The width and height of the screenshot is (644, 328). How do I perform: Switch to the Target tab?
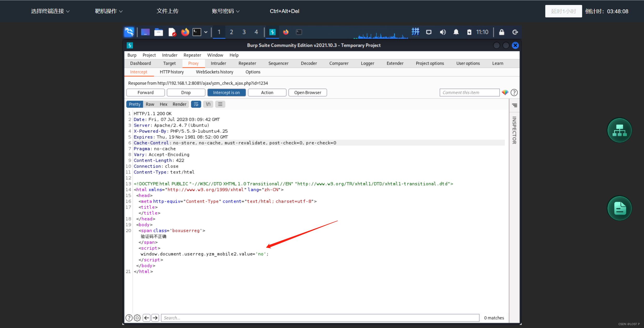pyautogui.click(x=169, y=63)
